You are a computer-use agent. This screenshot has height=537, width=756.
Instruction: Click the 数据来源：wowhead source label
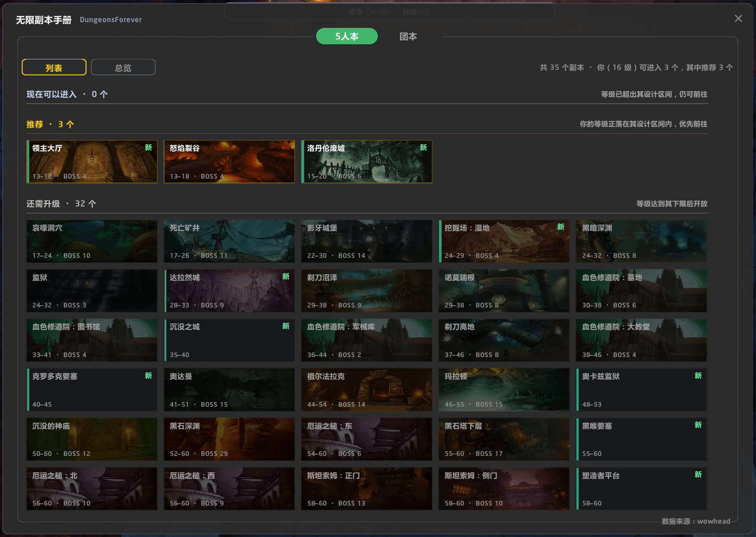pos(696,521)
